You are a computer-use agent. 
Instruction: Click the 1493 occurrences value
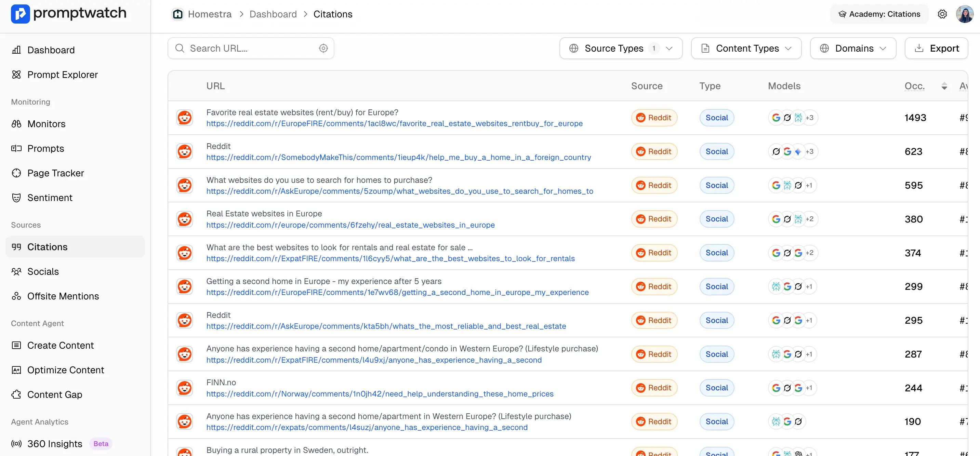pyautogui.click(x=915, y=118)
